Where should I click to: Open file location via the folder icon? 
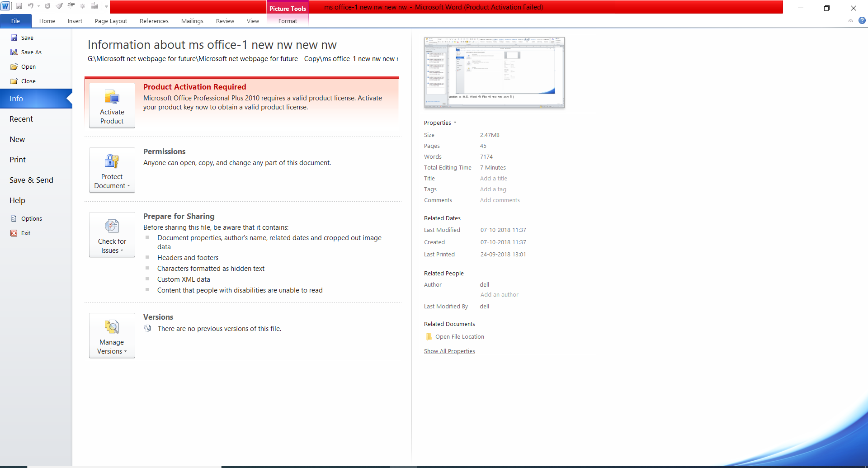[429, 336]
